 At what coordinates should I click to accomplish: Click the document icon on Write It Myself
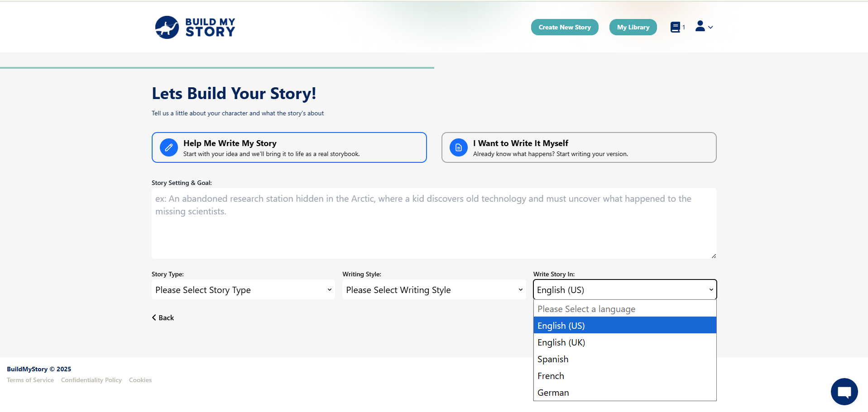pos(459,147)
